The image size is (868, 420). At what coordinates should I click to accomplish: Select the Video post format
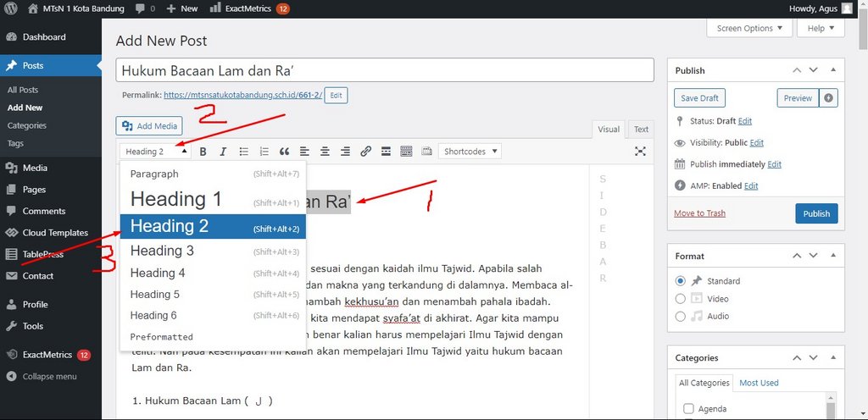click(x=681, y=298)
